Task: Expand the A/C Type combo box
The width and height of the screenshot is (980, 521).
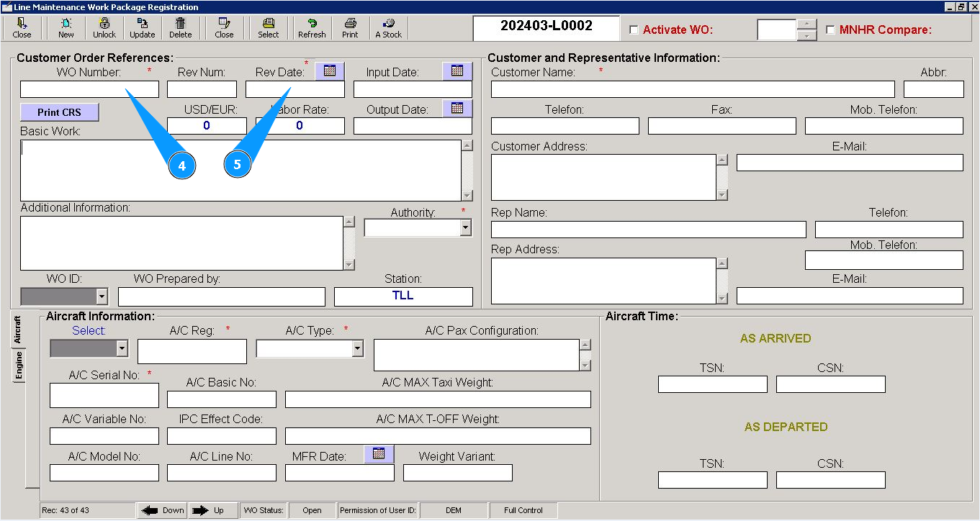Action: click(357, 349)
